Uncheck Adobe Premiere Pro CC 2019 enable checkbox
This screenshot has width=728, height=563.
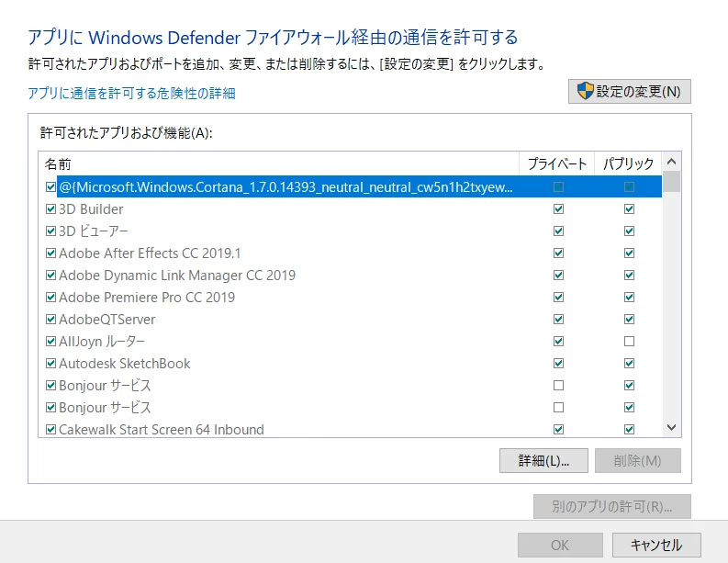[51, 297]
